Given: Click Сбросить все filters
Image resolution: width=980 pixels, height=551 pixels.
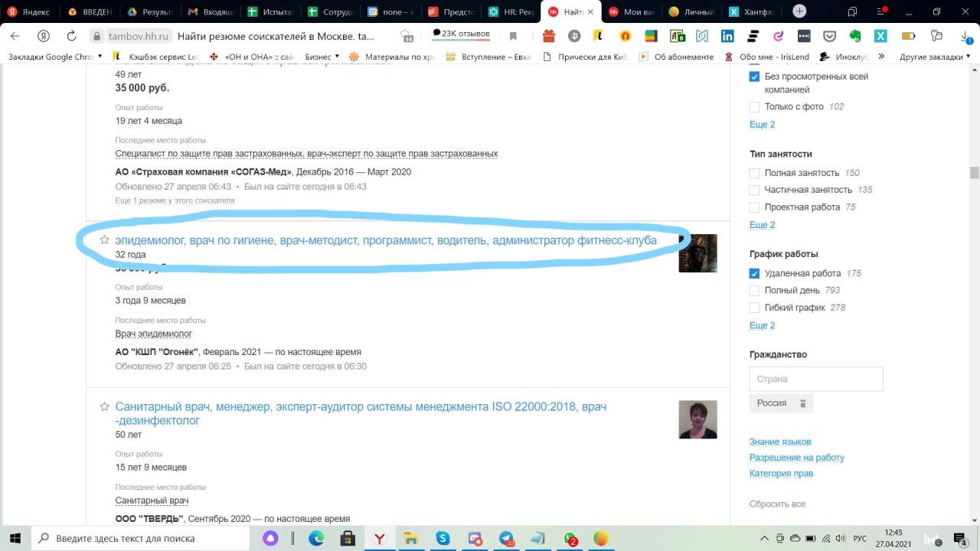Looking at the screenshot, I should point(777,504).
